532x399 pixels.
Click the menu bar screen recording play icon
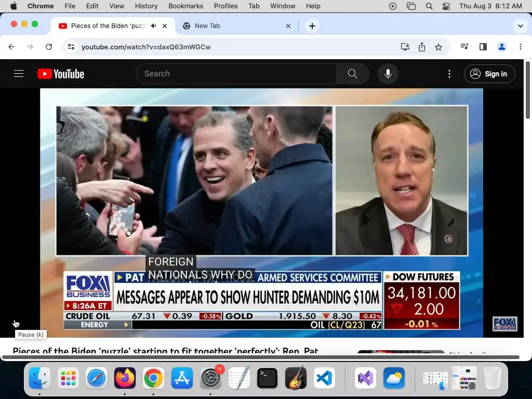click(x=393, y=6)
